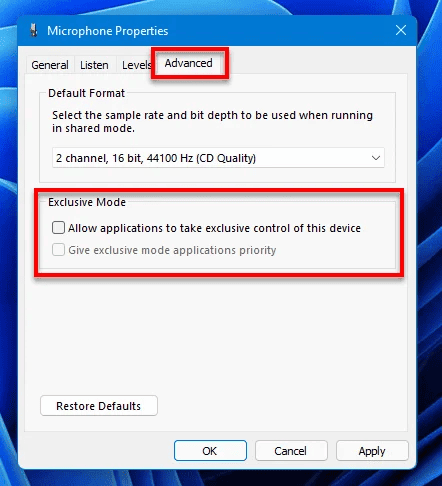Confirm settings with the OK button
The image size is (442, 486).
[x=210, y=451]
